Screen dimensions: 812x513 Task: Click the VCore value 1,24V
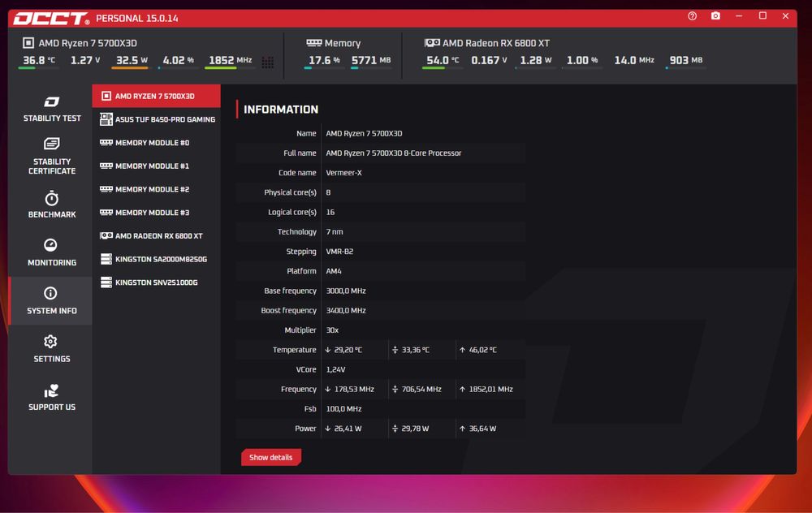coord(335,369)
